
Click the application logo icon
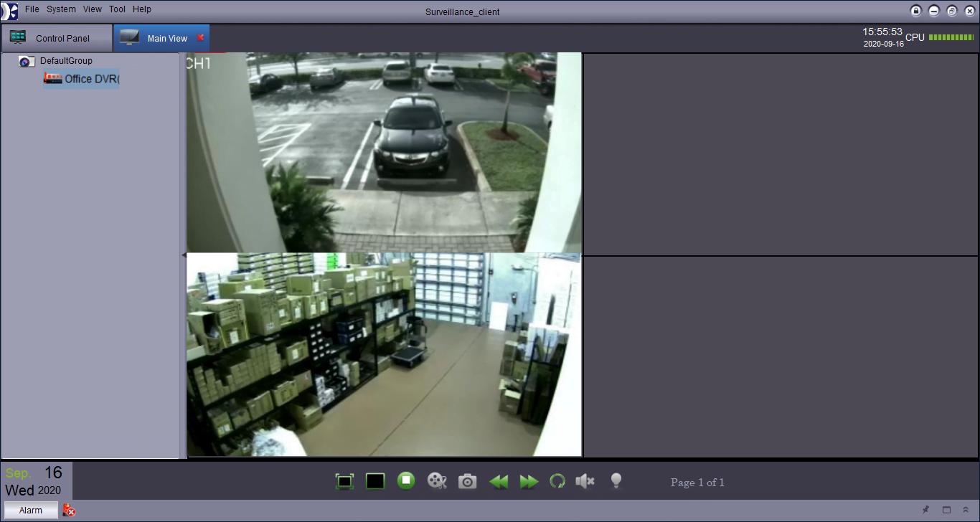click(10, 11)
